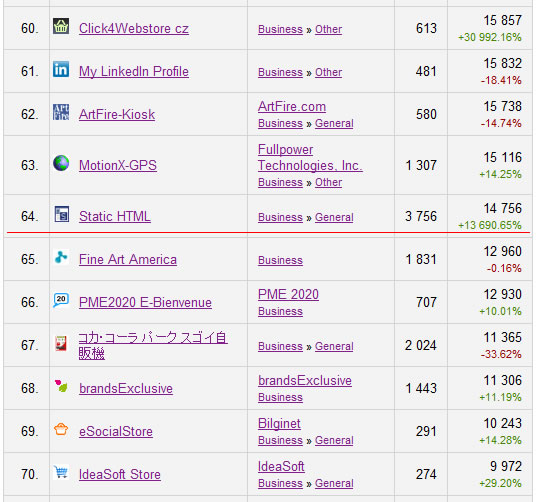536x502 pixels.
Task: Click the ArtFire-Kiosk app icon
Action: click(x=61, y=112)
